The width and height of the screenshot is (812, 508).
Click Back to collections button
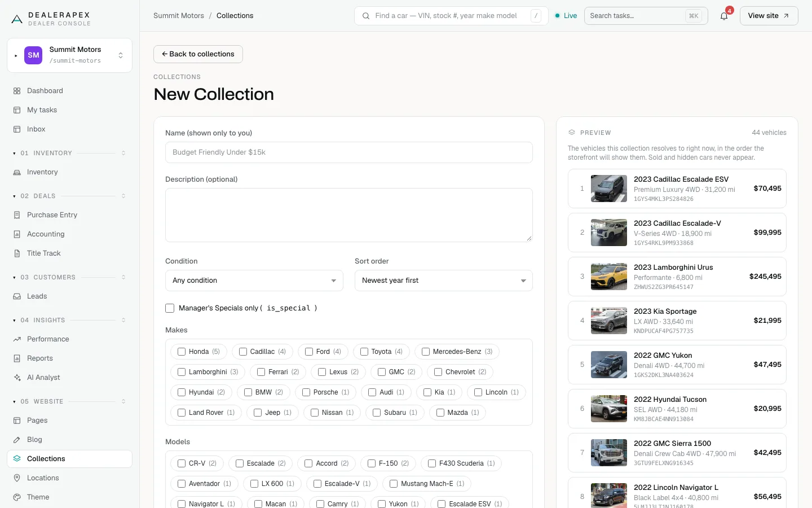[x=198, y=54]
